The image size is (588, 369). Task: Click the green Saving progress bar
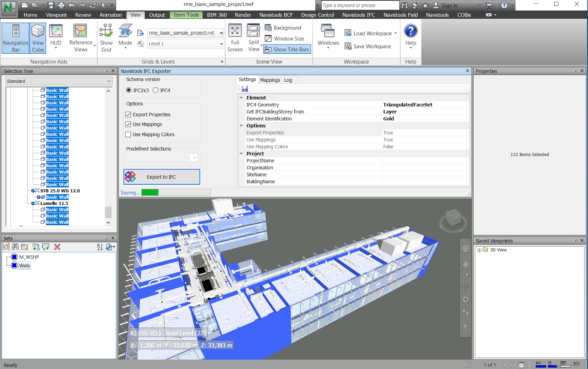pos(150,192)
